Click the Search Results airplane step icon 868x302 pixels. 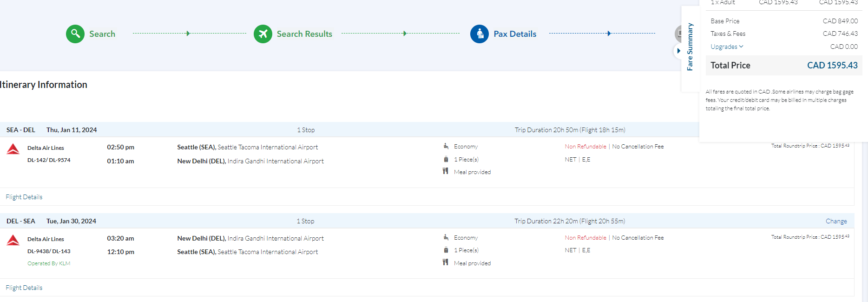tap(263, 34)
